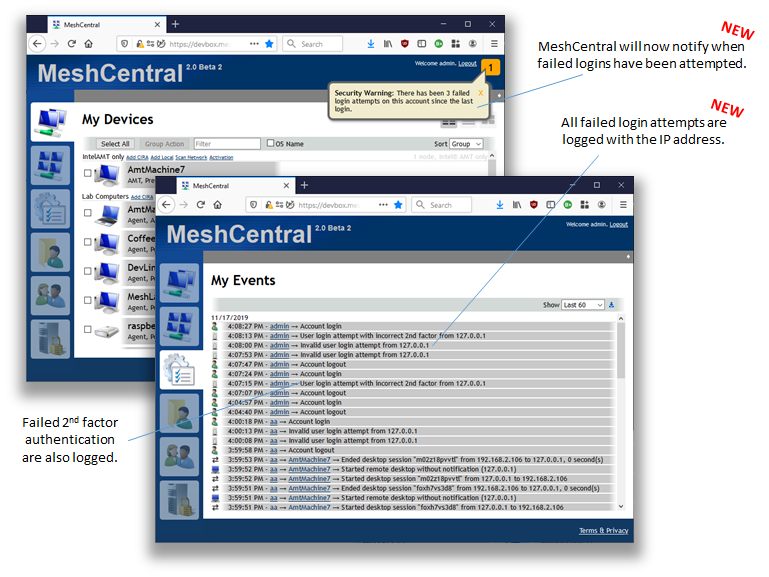This screenshot has width=769, height=577.
Task: Check the MeshL device checkbox
Action: 87,300
